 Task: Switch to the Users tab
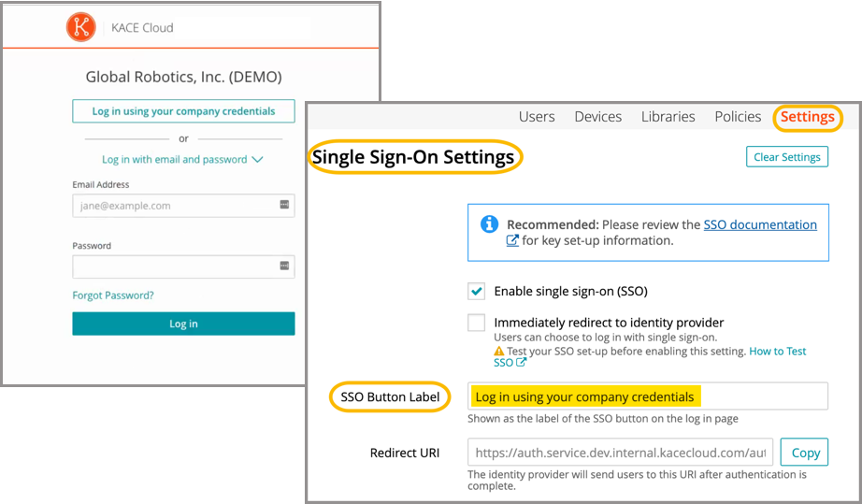[537, 117]
